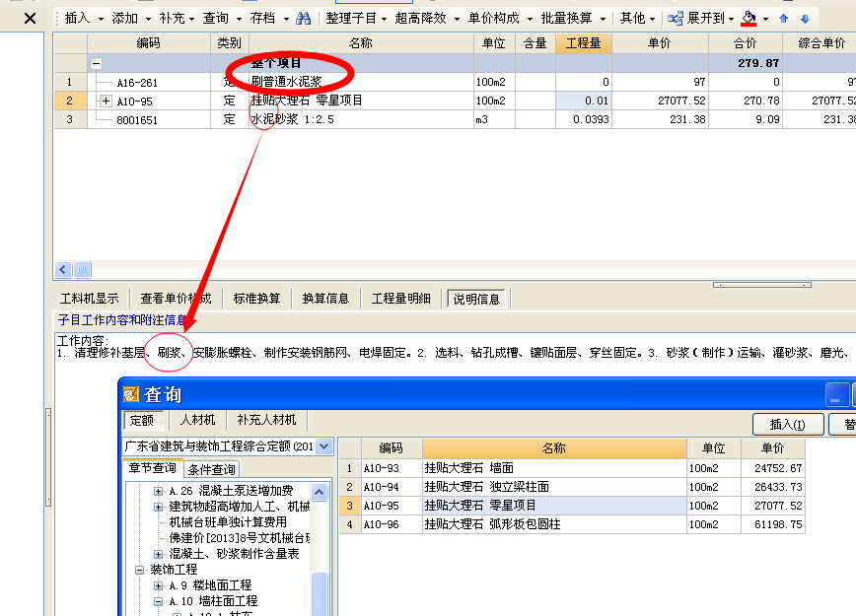
Task: Click the blue move-down arrow icon
Action: [805, 19]
